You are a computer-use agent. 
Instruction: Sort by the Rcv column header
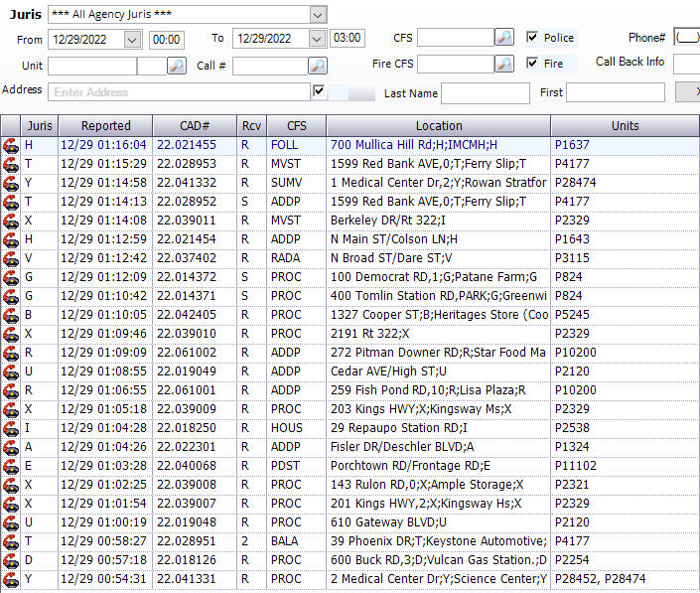(252, 126)
